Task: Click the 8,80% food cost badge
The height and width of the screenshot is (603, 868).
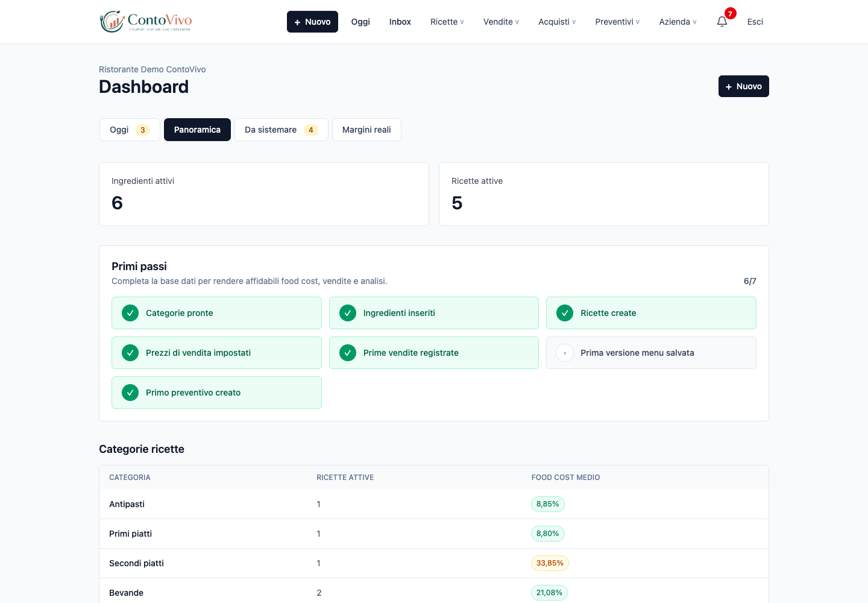Action: [x=547, y=534]
